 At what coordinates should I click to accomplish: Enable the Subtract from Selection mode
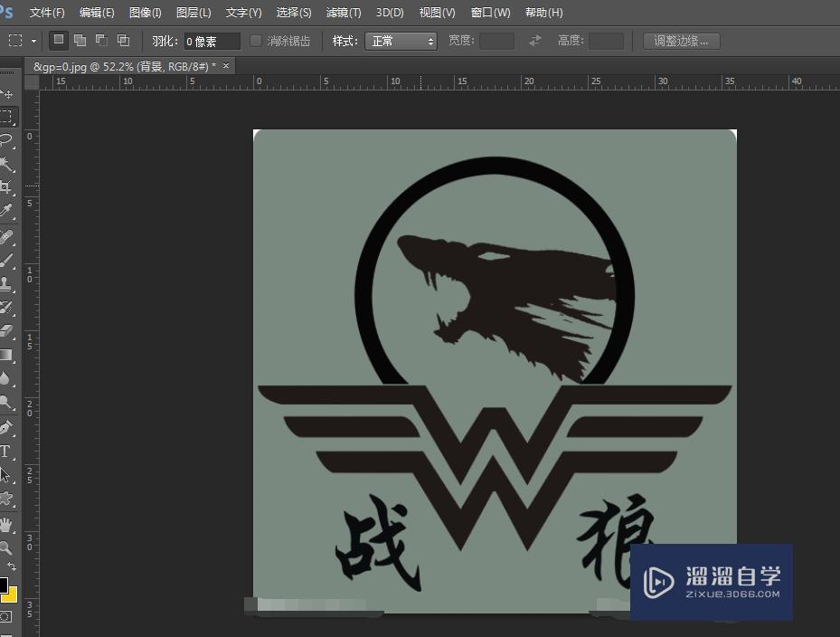pos(102,41)
